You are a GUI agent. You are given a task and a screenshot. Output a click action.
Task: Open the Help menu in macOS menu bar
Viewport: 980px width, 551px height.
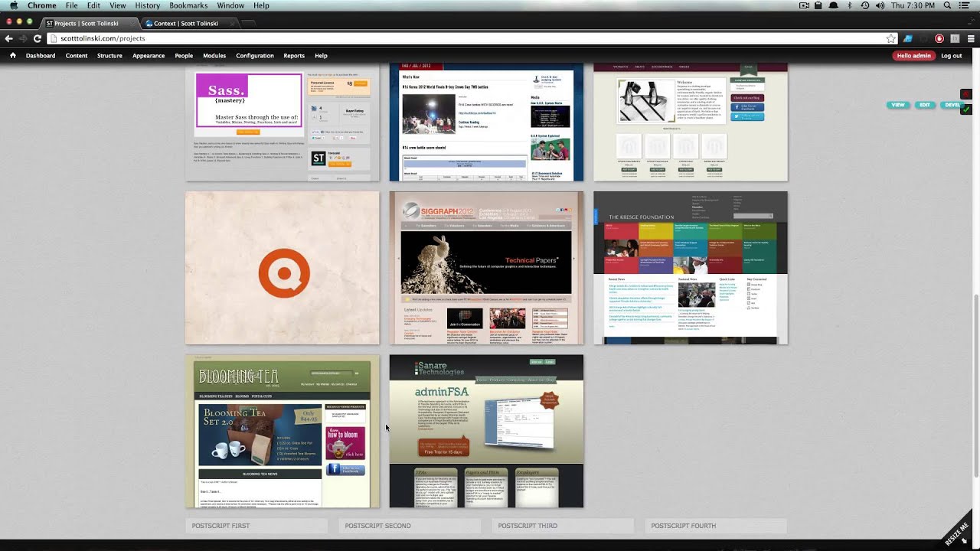[261, 5]
